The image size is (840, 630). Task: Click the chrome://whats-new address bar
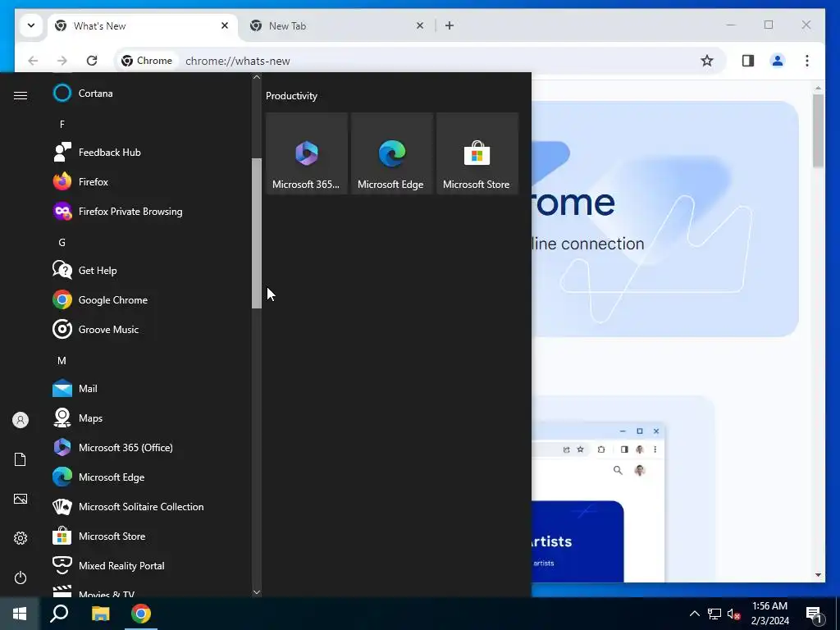pyautogui.click(x=421, y=61)
